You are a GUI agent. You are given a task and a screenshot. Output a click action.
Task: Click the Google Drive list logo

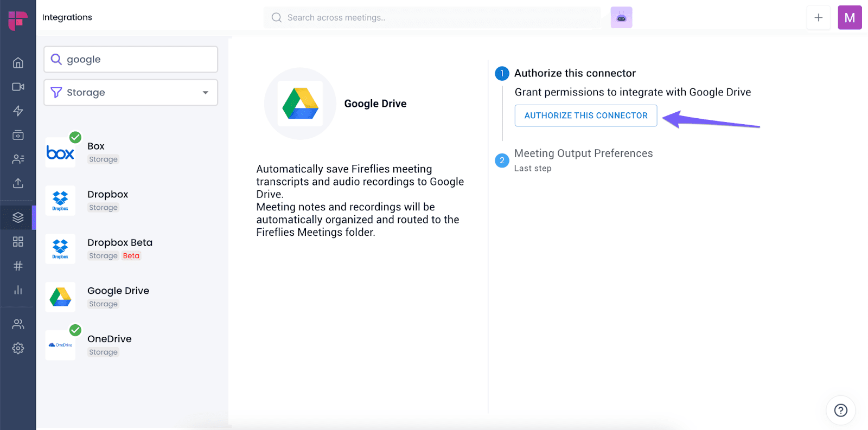point(60,297)
